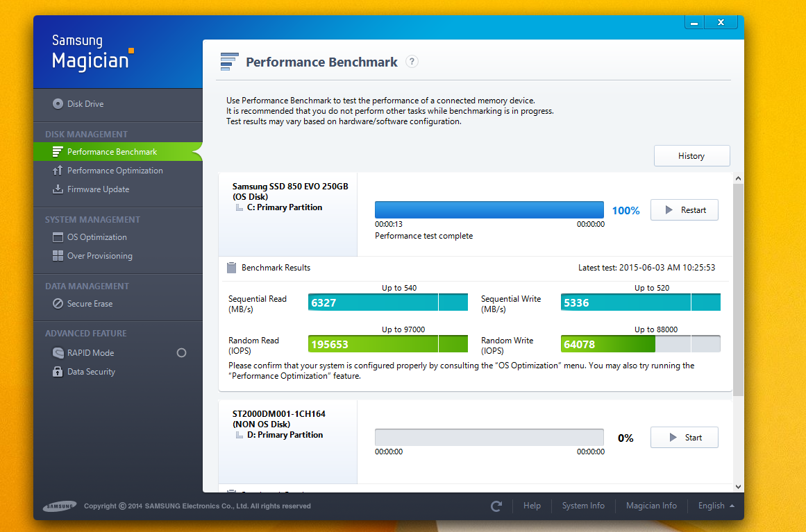Image resolution: width=806 pixels, height=532 pixels.
Task: Click the play icon on Restart button
Action: tap(669, 209)
